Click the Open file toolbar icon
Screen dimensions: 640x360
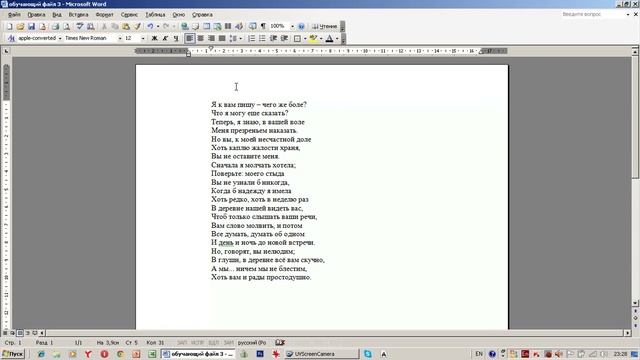click(20, 26)
